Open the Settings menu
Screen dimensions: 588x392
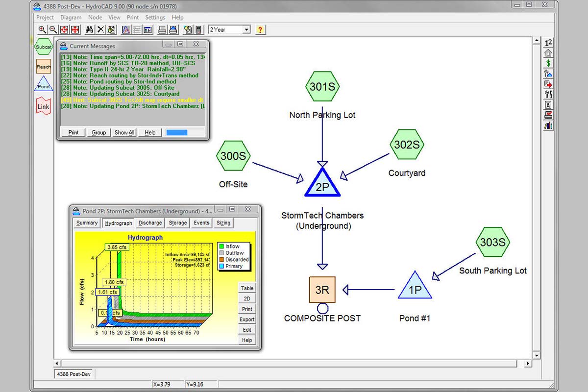point(155,17)
